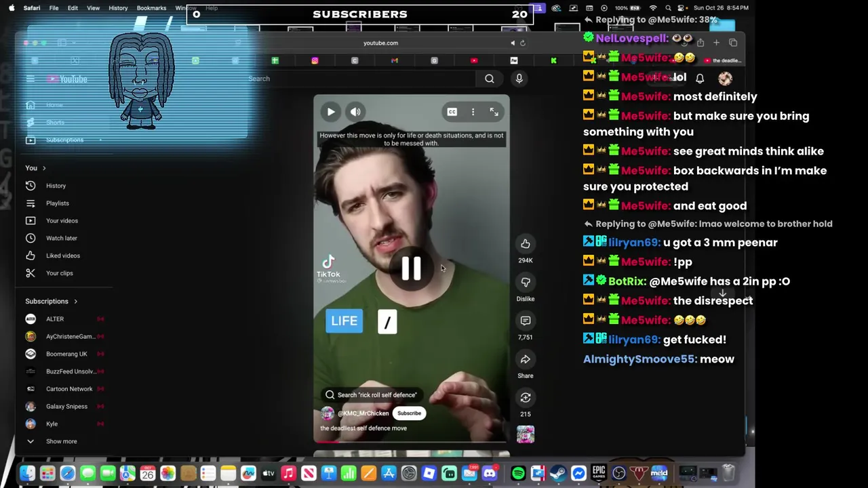Open Liked videos list
The width and height of the screenshot is (868, 488).
[62, 256]
